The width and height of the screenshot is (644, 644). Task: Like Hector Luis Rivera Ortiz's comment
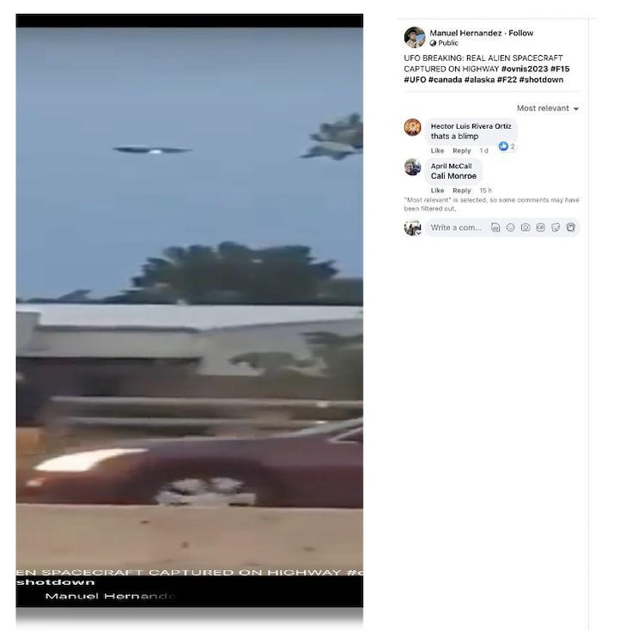click(437, 151)
